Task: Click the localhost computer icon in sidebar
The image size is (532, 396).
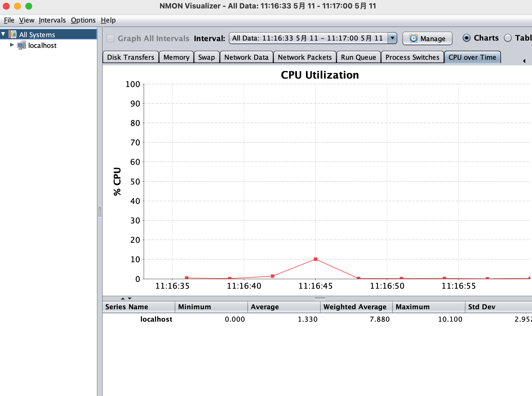Action: coord(22,45)
